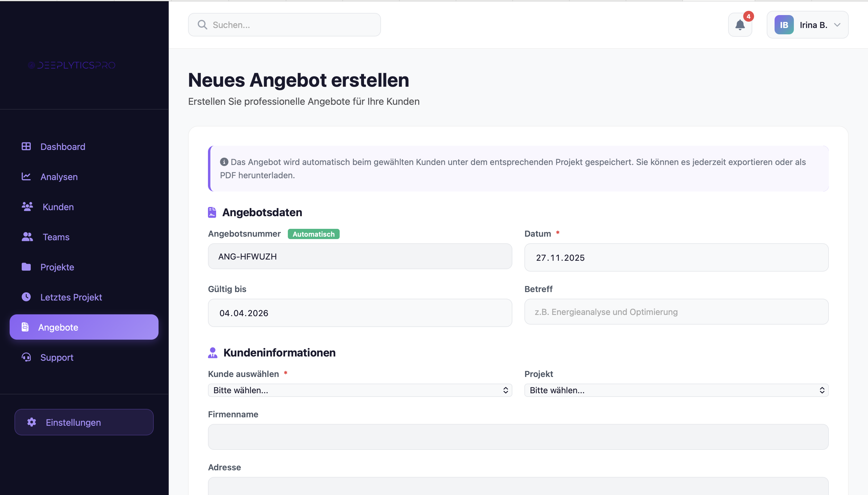Click the Letztes Projekt clock icon
868x495 pixels.
26,297
